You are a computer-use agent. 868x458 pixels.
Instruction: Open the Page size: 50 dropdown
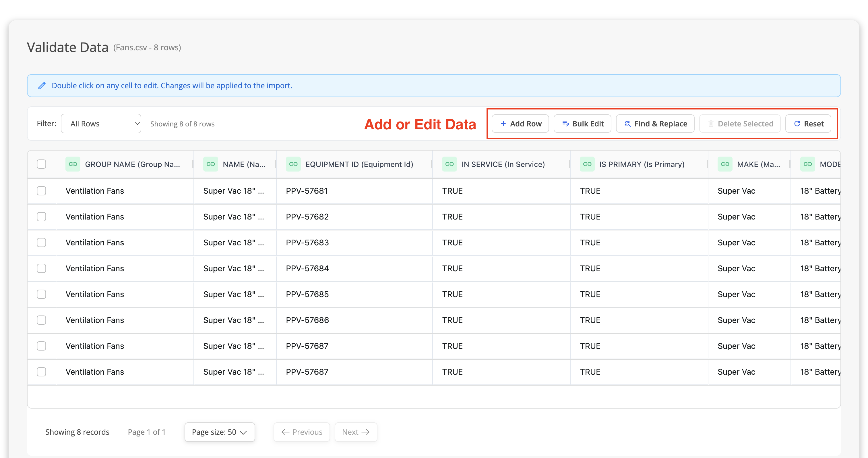coord(220,432)
